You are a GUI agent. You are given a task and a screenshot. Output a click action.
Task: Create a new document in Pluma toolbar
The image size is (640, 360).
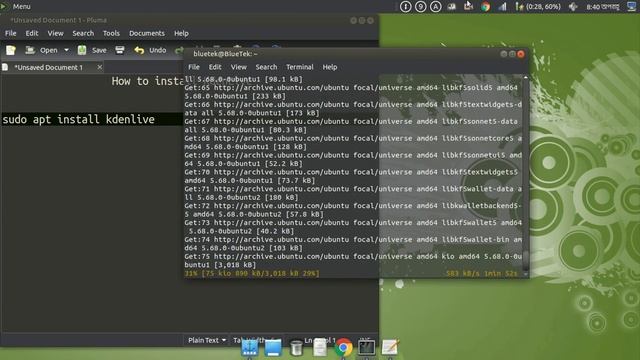[11, 50]
